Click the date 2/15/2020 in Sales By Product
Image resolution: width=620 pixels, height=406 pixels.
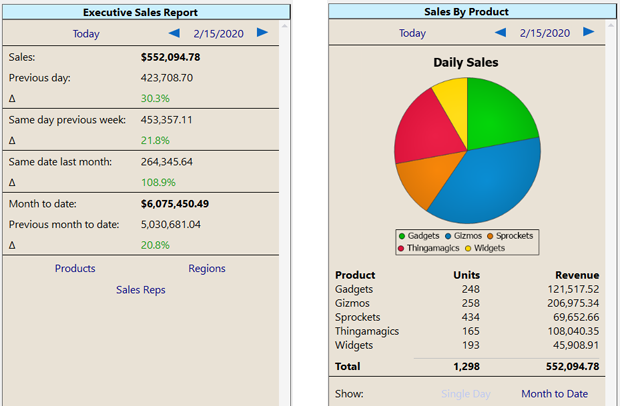(545, 33)
